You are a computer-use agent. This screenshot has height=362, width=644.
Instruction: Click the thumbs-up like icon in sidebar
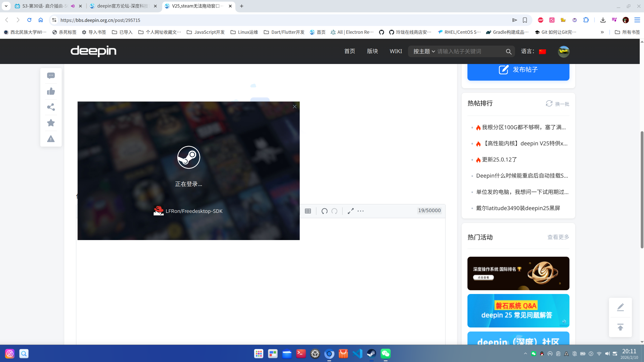point(51,91)
